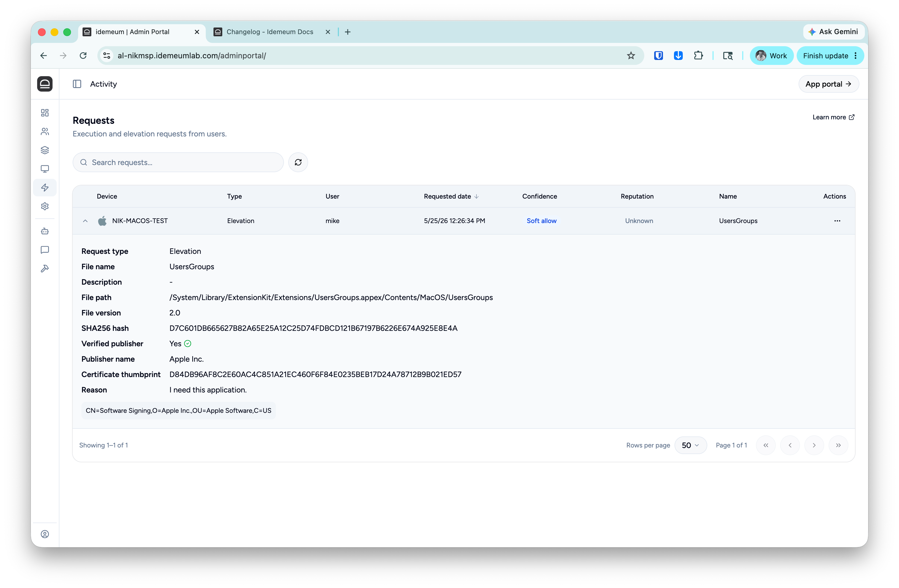Image resolution: width=899 pixels, height=588 pixels.
Task: Focus the Search requests input field
Action: pyautogui.click(x=178, y=162)
